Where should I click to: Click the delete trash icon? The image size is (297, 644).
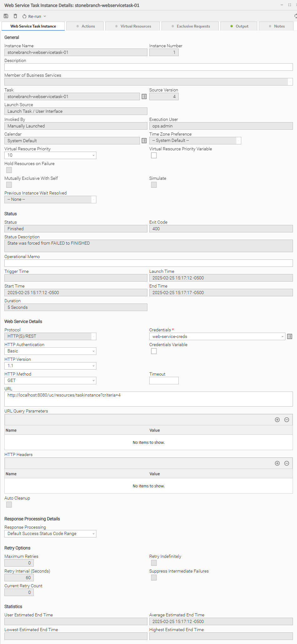(15, 16)
